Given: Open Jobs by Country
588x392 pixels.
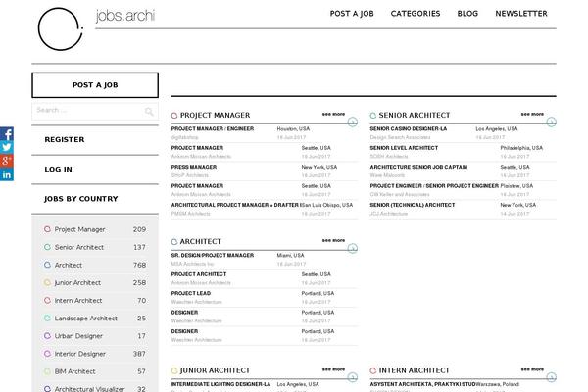Looking at the screenshot, I should pyautogui.click(x=81, y=199).
